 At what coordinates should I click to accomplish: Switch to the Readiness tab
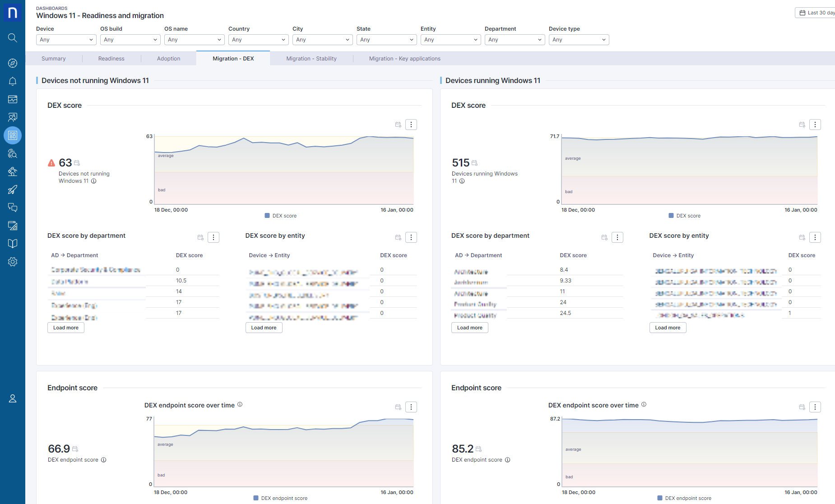click(x=111, y=59)
